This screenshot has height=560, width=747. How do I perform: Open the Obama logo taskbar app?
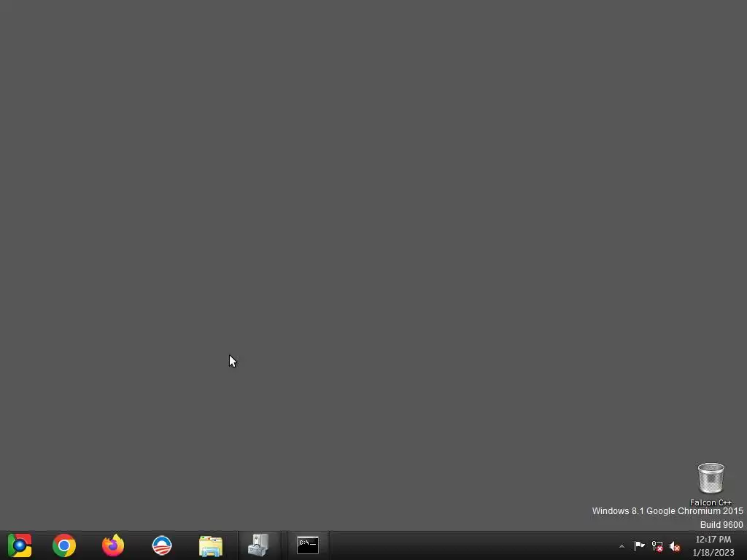(x=162, y=545)
